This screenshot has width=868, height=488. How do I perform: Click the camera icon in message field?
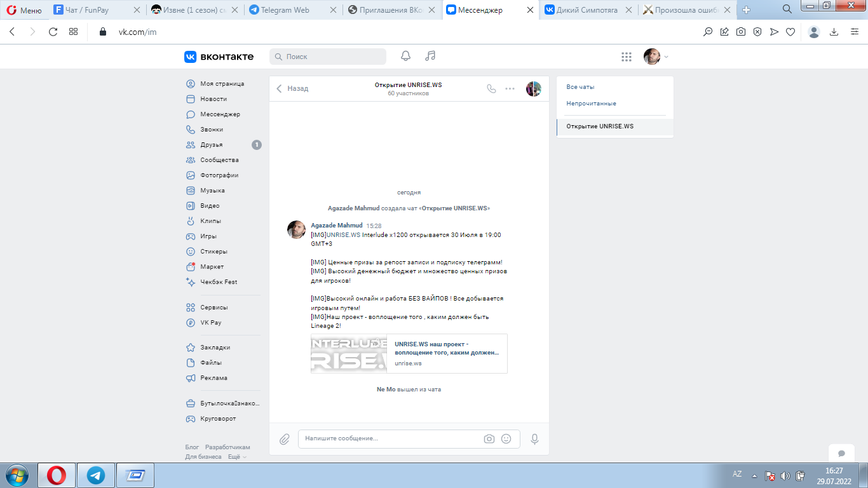[x=489, y=438]
